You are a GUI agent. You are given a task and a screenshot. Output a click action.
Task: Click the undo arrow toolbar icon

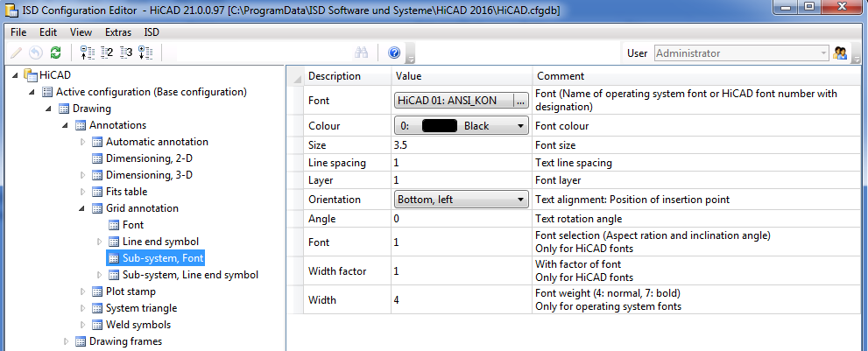pos(35,53)
